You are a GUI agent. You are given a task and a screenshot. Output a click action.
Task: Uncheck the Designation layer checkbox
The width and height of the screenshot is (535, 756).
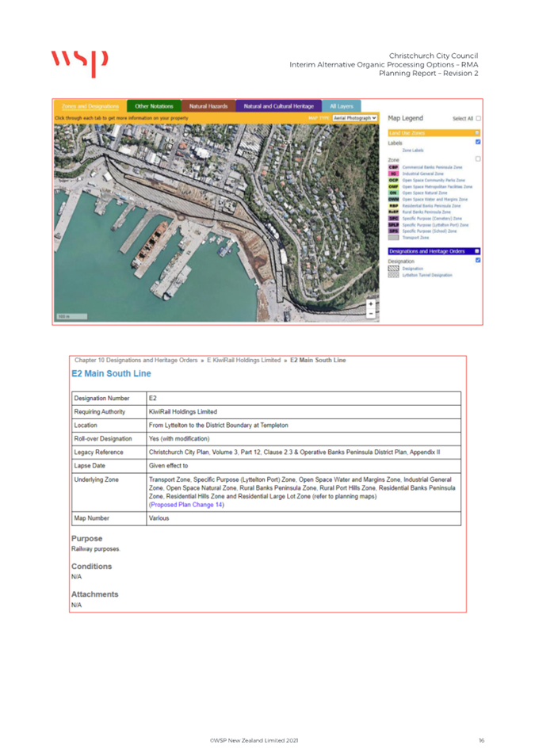(478, 261)
